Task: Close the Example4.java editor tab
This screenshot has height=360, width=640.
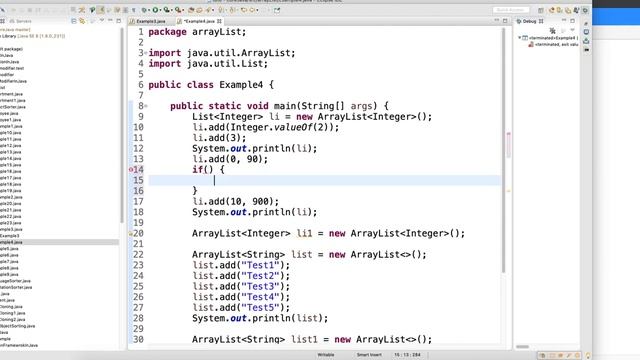Action: [x=219, y=21]
